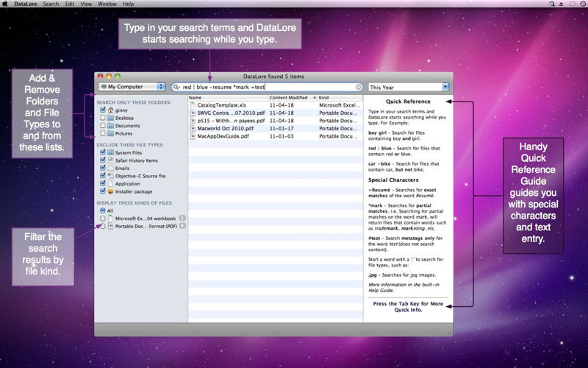The width and height of the screenshot is (588, 368).
Task: Click the Quick Reference heading
Action: [x=408, y=102]
